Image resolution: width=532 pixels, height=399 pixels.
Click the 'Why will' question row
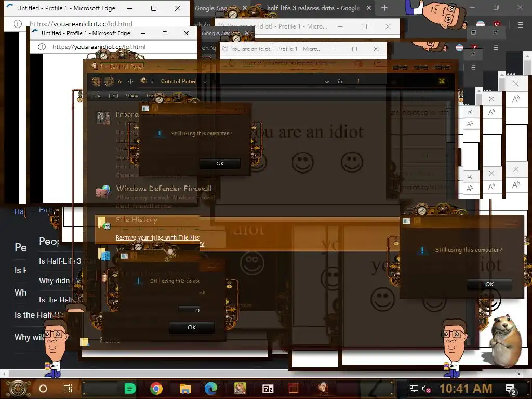tap(30, 337)
